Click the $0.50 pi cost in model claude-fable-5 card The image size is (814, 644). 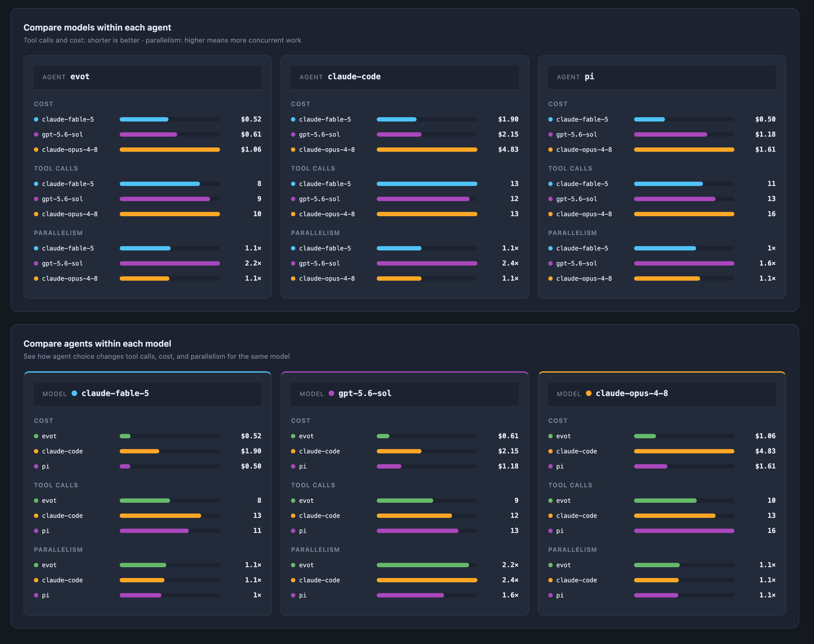click(251, 466)
